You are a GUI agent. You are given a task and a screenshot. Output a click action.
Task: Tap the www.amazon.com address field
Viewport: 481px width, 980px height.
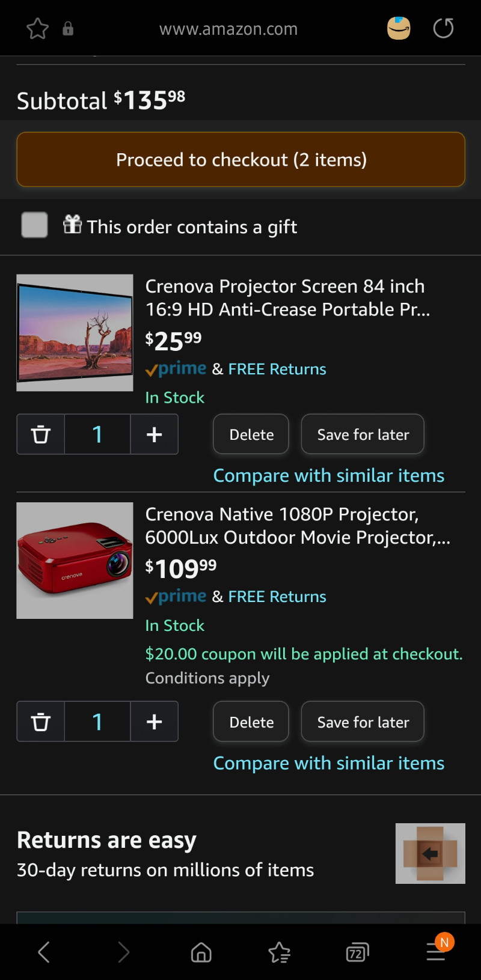tap(228, 29)
